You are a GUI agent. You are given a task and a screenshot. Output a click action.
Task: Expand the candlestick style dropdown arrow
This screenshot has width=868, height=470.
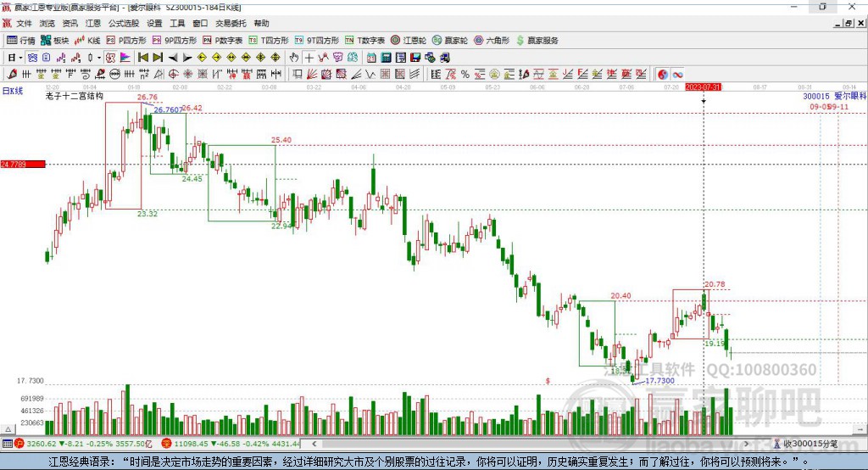(99, 58)
